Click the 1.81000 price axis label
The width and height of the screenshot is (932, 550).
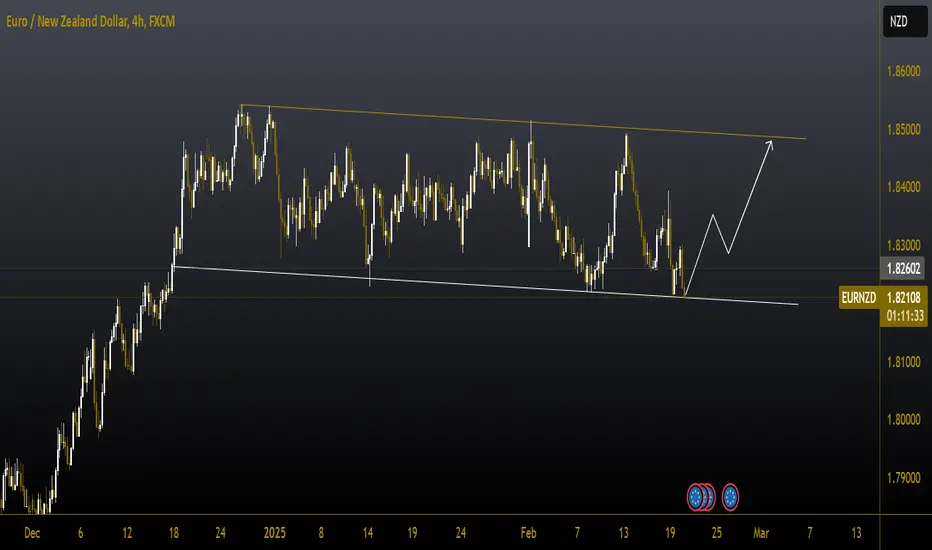903,362
